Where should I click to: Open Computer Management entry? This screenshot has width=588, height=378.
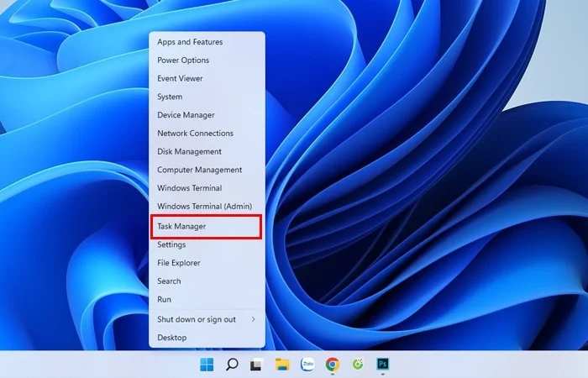pyautogui.click(x=207, y=170)
